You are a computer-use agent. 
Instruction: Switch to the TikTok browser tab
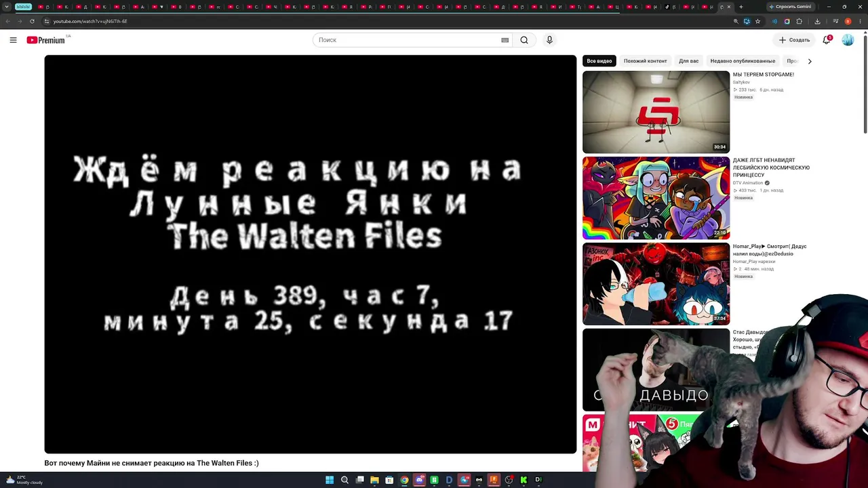click(670, 7)
